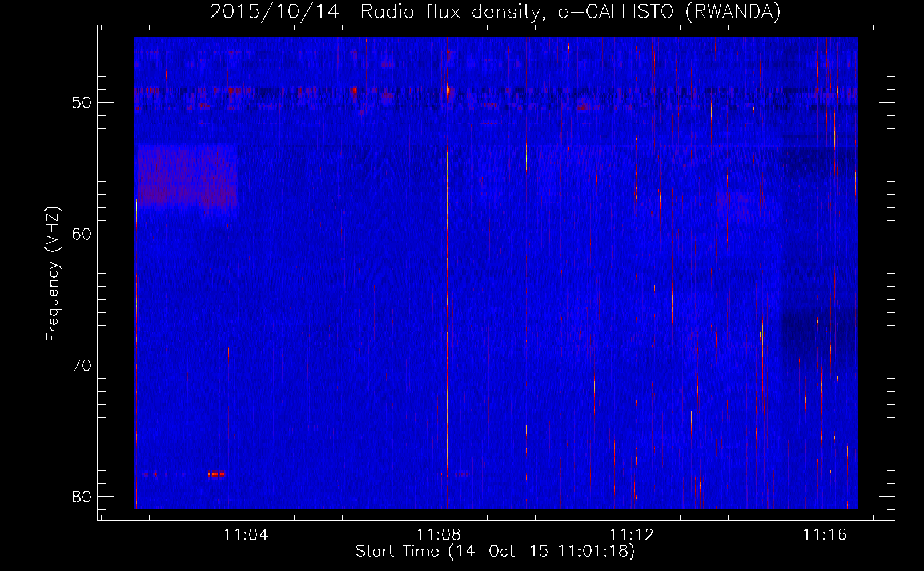Click the 11:08 time tick label

point(439,535)
